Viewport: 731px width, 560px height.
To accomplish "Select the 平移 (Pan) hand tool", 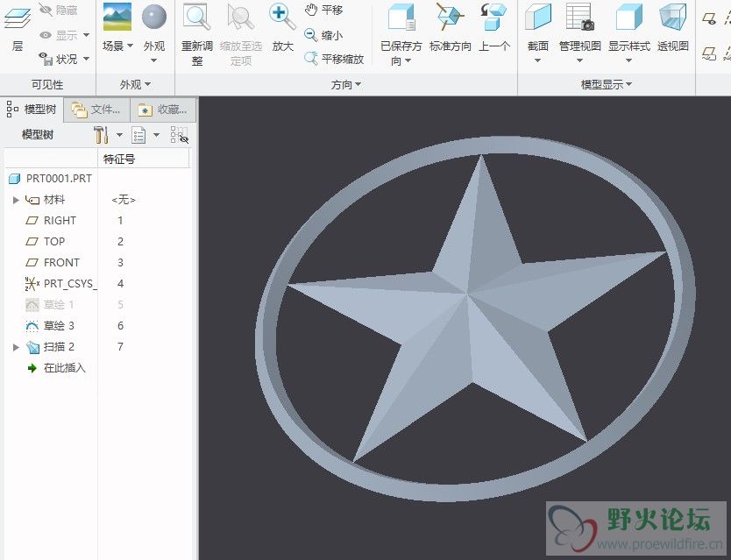I will (x=311, y=10).
